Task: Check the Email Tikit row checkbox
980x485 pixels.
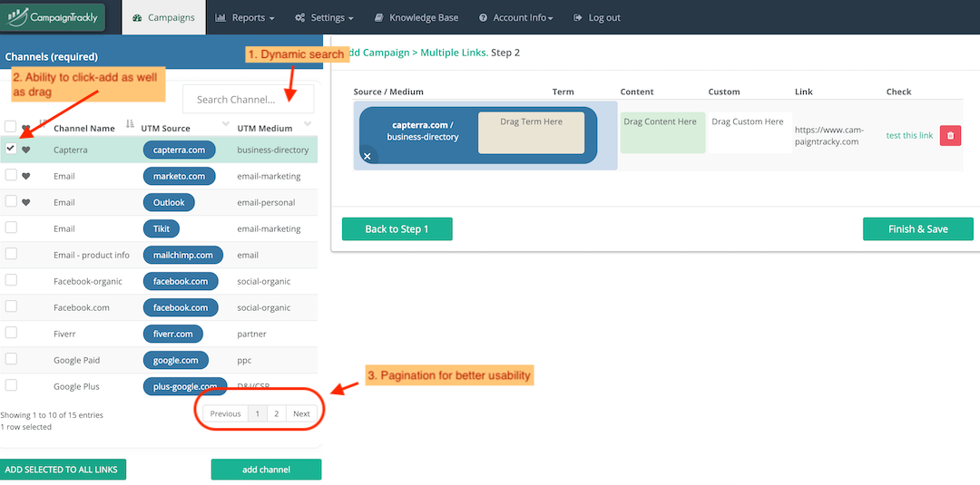Action: (11, 228)
